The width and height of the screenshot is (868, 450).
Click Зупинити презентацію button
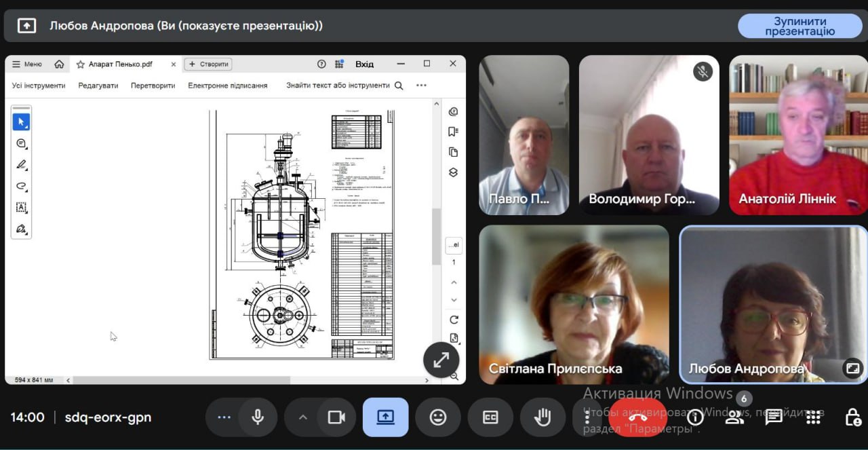tap(800, 26)
